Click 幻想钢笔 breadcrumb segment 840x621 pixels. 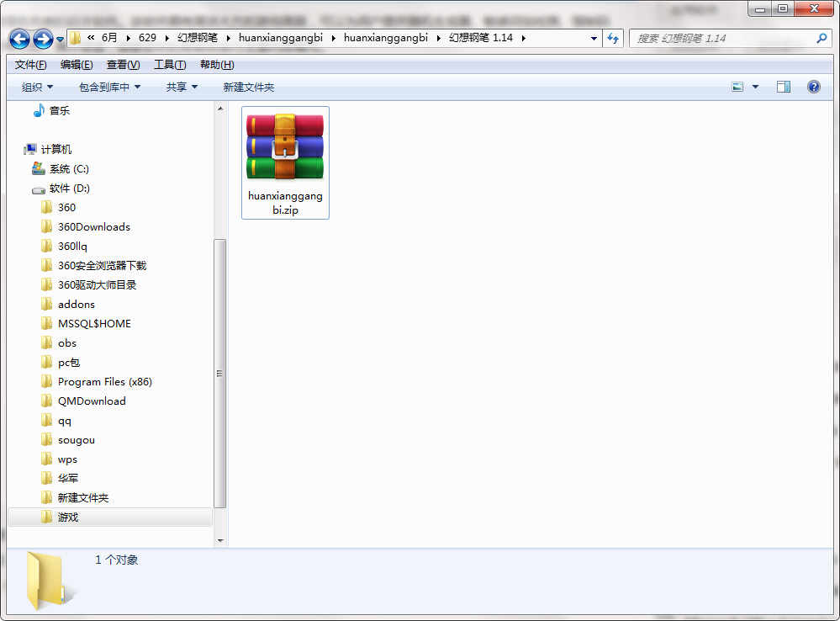[x=198, y=38]
